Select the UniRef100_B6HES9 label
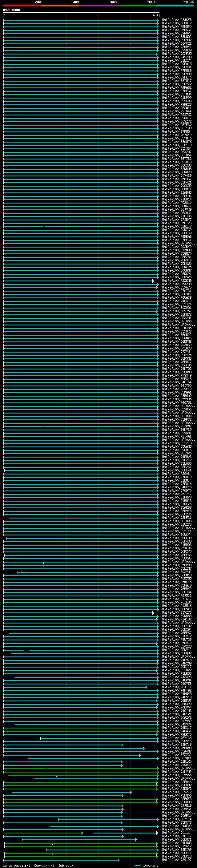 177,233
